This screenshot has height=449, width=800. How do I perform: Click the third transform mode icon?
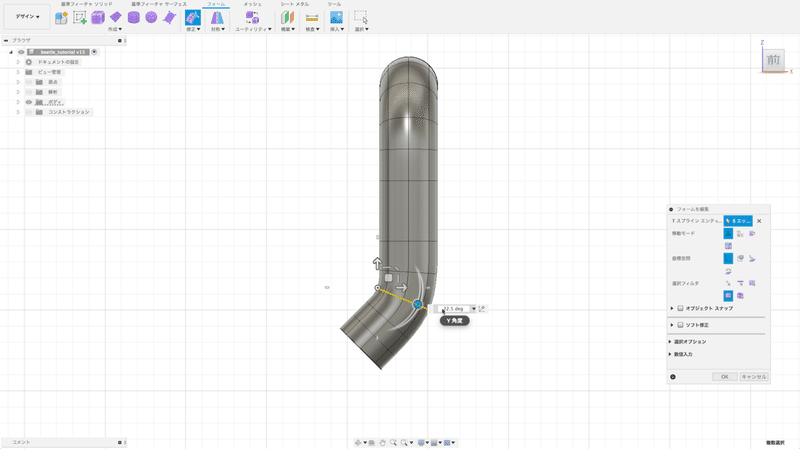tap(752, 234)
